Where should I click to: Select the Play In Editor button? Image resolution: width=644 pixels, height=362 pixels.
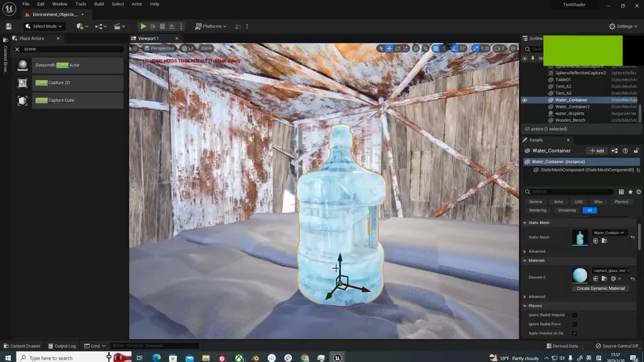(143, 26)
